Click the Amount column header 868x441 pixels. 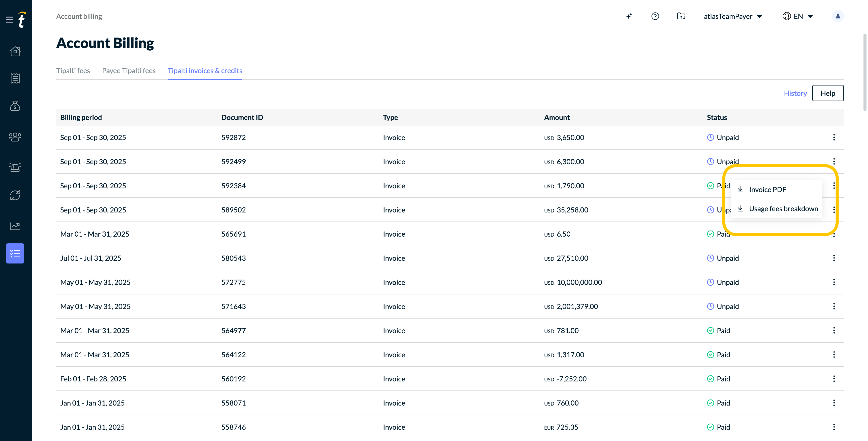click(557, 117)
